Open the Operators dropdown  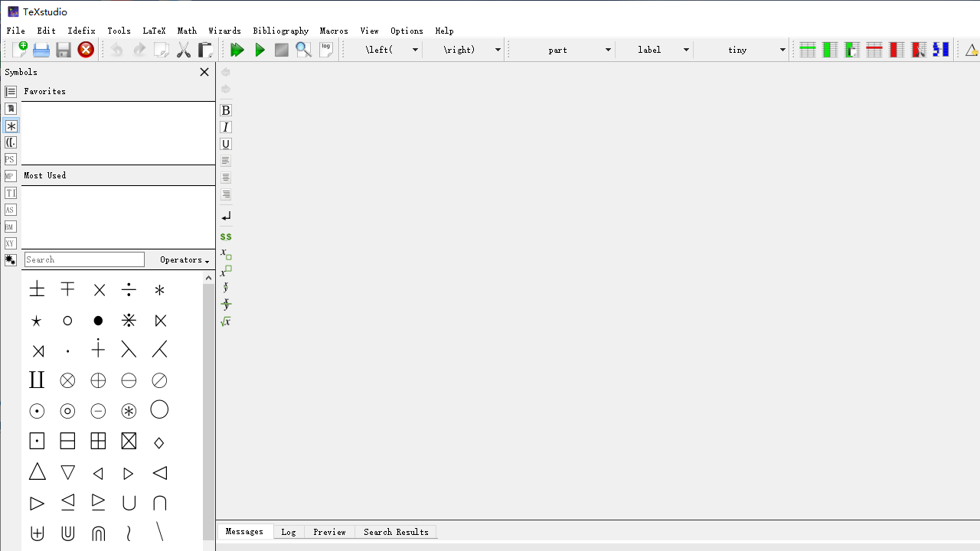click(x=182, y=259)
